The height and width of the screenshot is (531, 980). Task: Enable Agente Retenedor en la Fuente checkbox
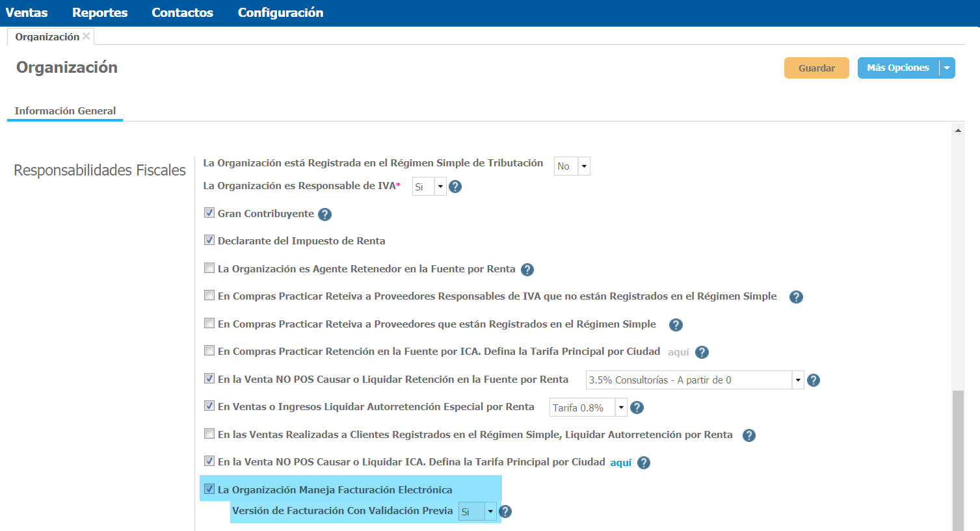click(x=209, y=268)
